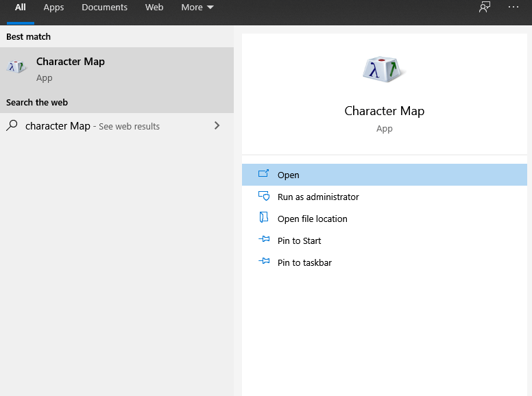Switch to the Documents tab
The image size is (532, 396).
click(x=104, y=8)
